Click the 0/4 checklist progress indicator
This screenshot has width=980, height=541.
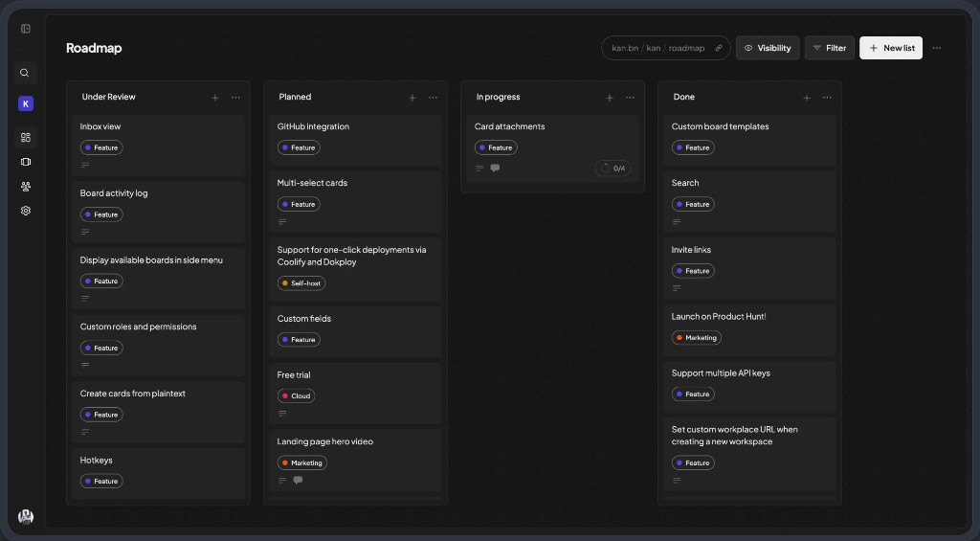point(612,169)
